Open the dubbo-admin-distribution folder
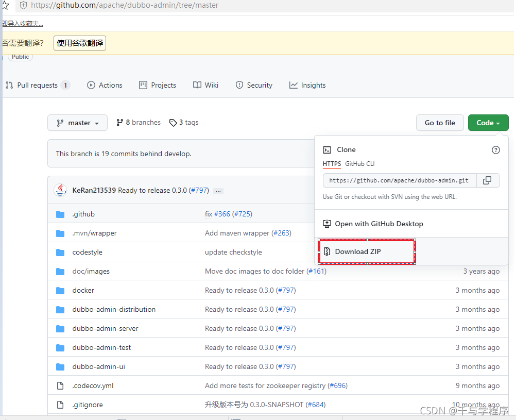The height and width of the screenshot is (420, 516). (114, 310)
